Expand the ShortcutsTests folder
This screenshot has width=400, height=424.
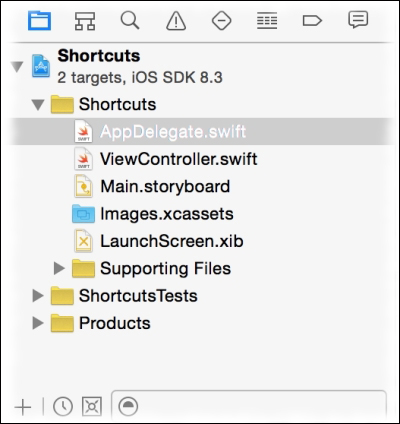(x=38, y=296)
